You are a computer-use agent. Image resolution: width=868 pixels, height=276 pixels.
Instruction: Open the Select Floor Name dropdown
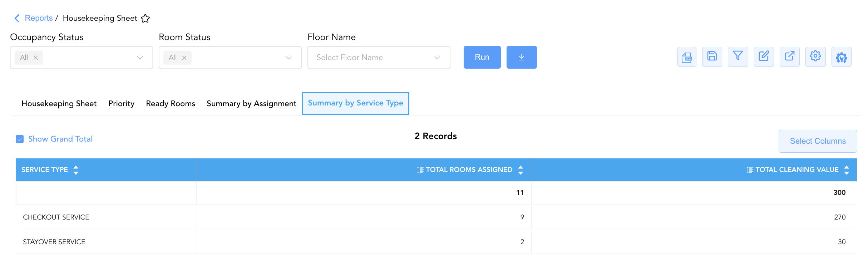(x=379, y=58)
